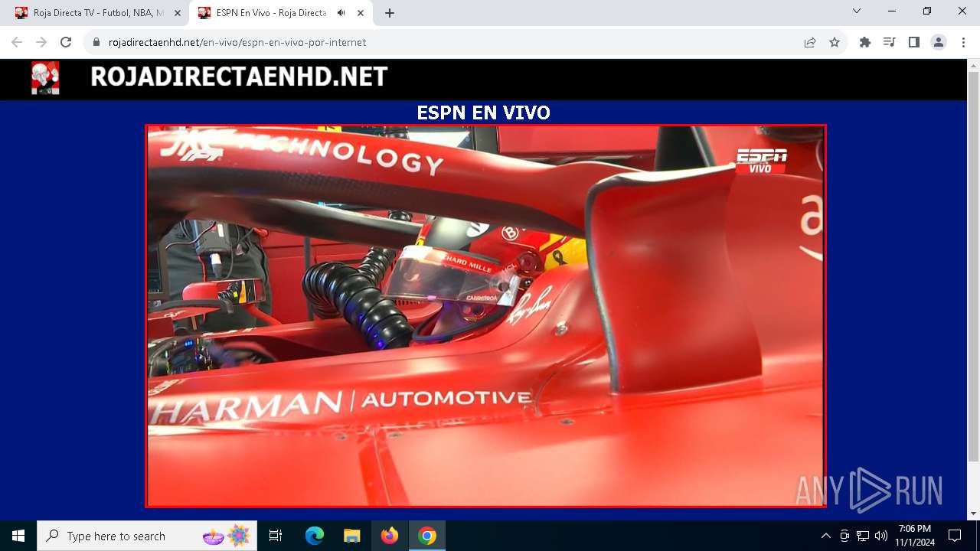Open the Chrome profile avatar
This screenshot has width=980, height=551.
pyautogui.click(x=939, y=42)
